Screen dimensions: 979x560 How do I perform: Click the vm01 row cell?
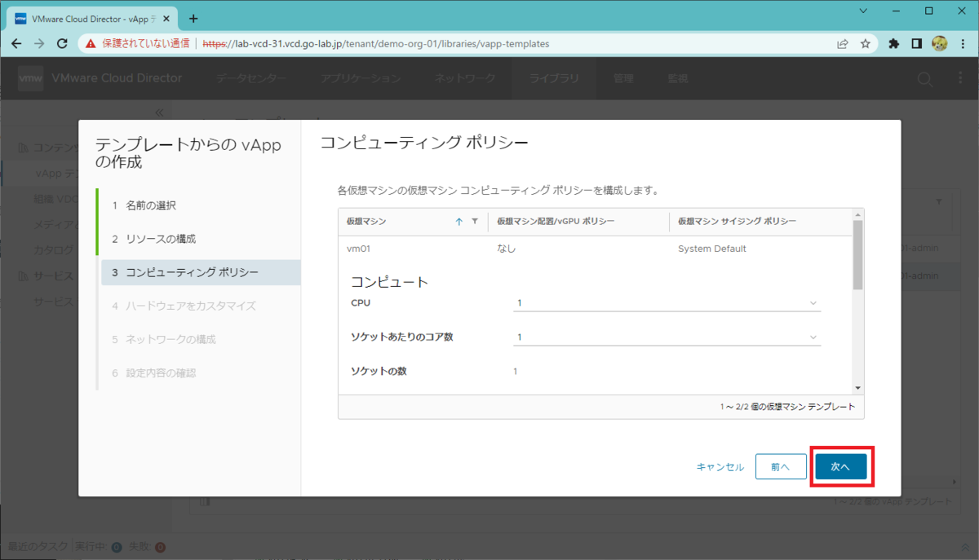358,249
